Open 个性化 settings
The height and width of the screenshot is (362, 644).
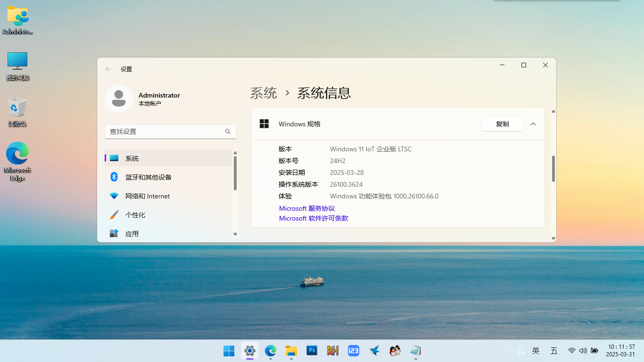point(168,215)
